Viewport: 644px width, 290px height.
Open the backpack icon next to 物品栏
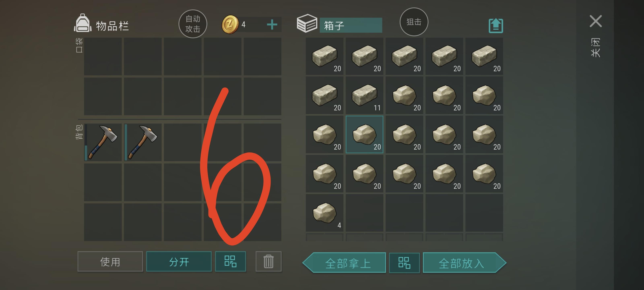click(x=83, y=23)
